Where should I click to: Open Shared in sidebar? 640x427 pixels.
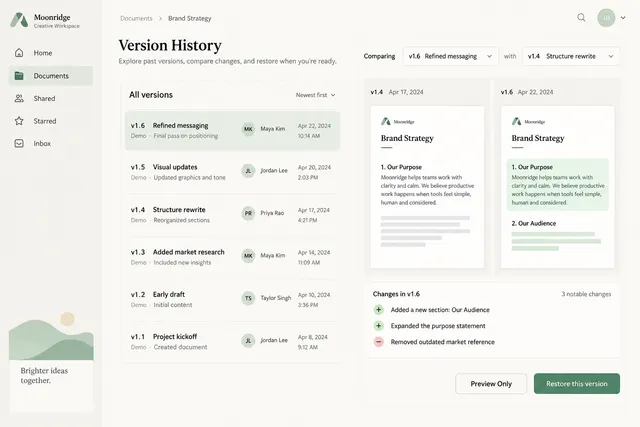(x=51, y=98)
